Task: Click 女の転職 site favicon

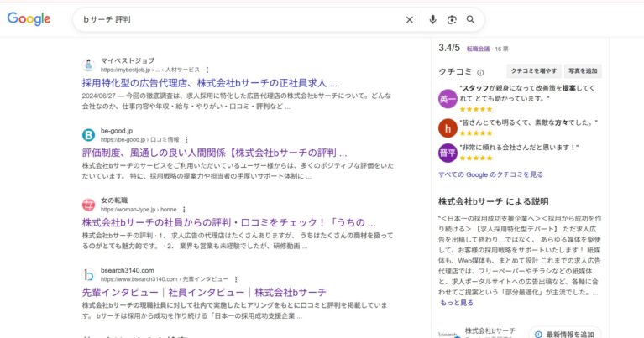Action: click(88, 205)
